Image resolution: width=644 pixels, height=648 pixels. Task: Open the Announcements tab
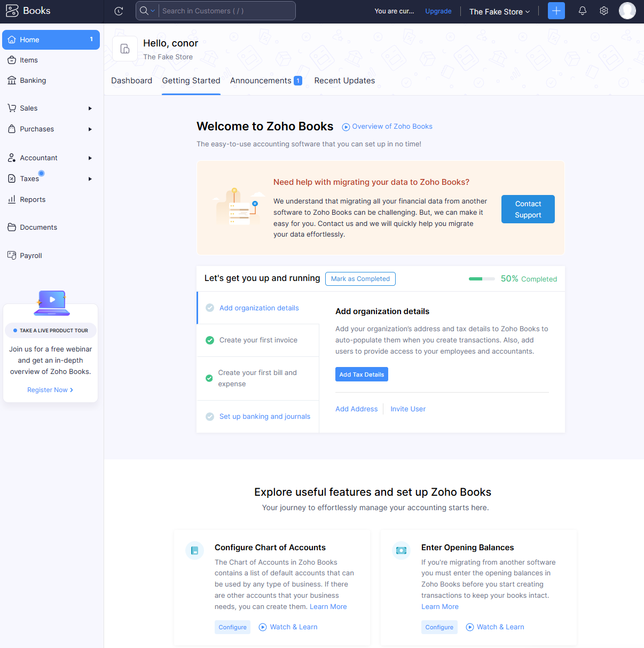tap(266, 81)
